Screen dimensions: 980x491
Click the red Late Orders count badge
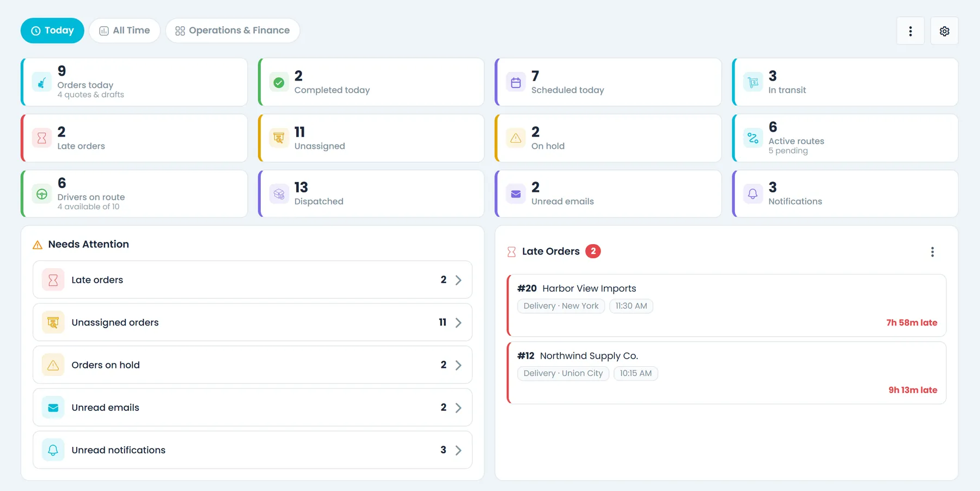pyautogui.click(x=593, y=251)
